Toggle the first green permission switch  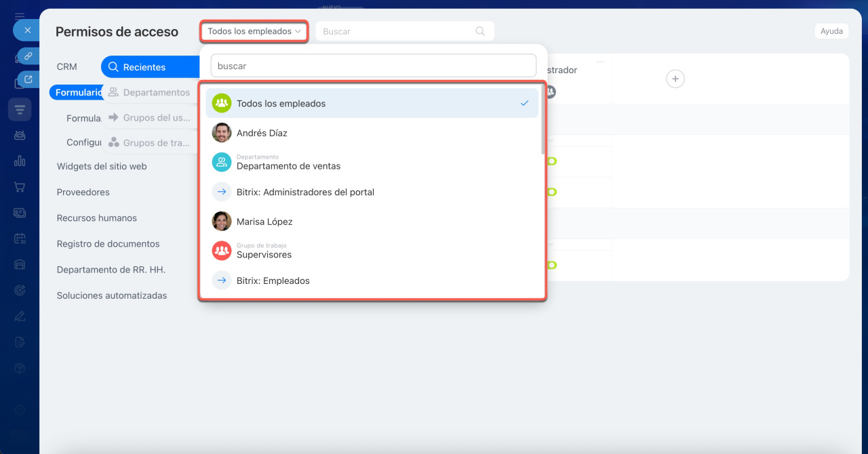pyautogui.click(x=551, y=161)
